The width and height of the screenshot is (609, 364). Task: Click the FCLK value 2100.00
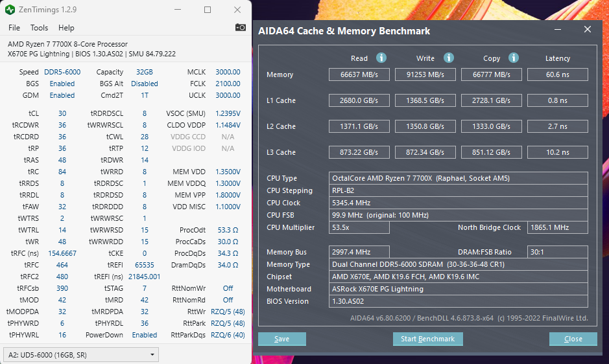pyautogui.click(x=228, y=84)
